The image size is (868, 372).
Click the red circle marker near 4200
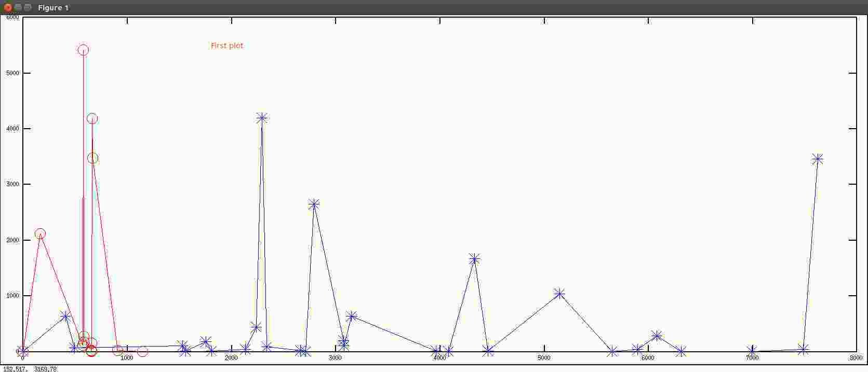pos(92,118)
